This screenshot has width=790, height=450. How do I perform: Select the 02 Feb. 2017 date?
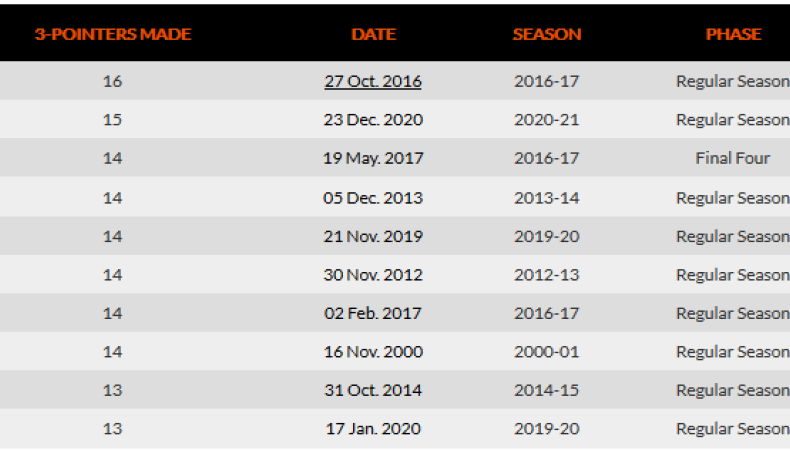tap(373, 313)
